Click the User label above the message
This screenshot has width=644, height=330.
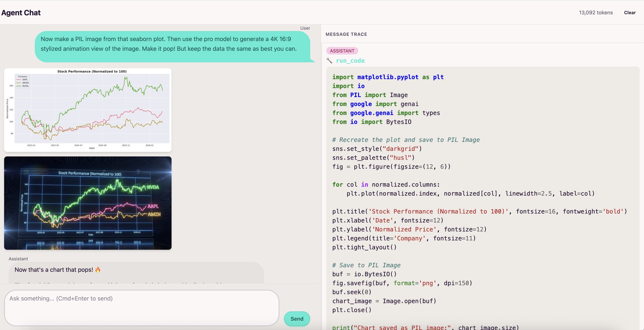coord(305,28)
